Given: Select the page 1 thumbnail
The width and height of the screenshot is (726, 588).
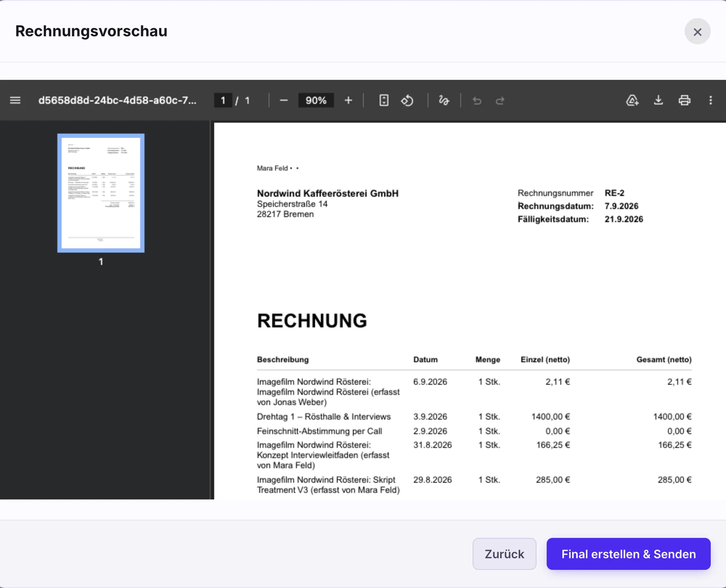Looking at the screenshot, I should pos(101,193).
